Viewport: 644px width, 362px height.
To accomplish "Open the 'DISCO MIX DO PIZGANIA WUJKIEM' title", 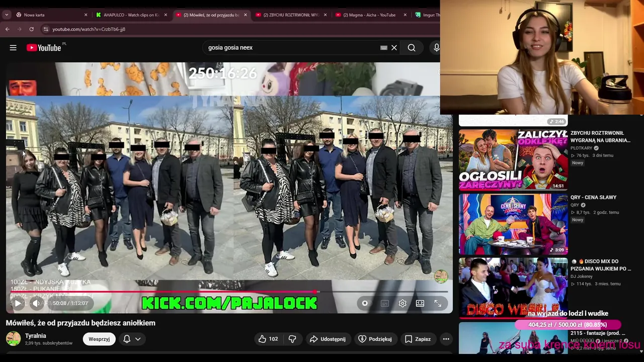I will click(601, 265).
